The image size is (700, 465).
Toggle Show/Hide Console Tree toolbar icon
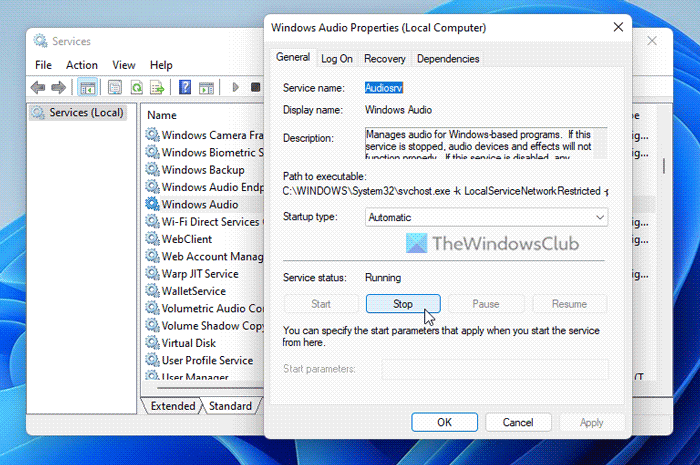88,87
